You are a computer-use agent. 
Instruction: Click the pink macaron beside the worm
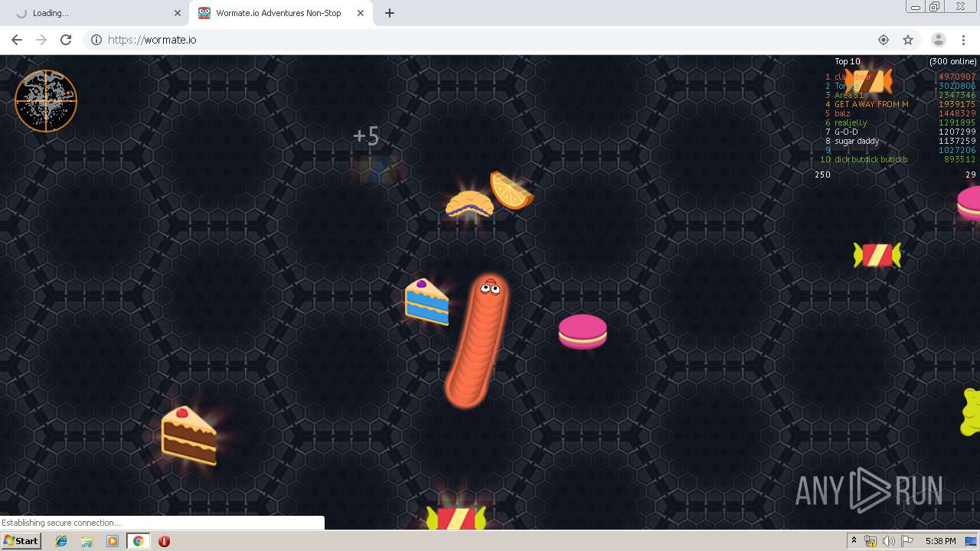click(583, 331)
